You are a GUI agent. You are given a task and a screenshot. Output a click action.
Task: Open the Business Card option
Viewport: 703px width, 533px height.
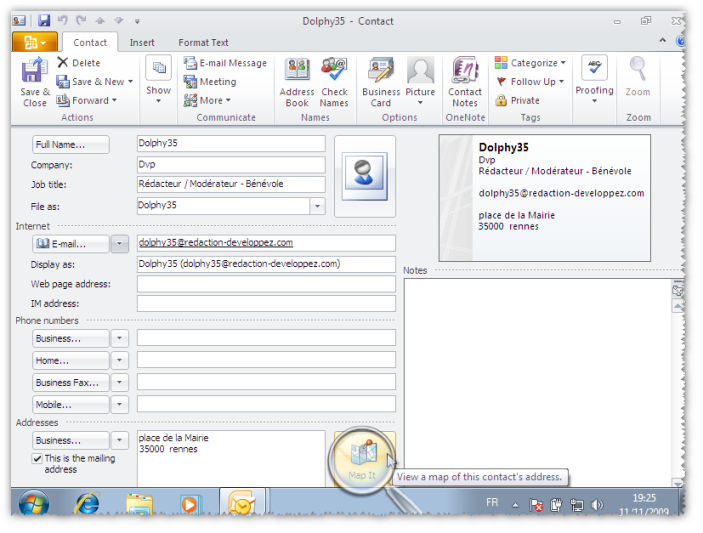[381, 73]
